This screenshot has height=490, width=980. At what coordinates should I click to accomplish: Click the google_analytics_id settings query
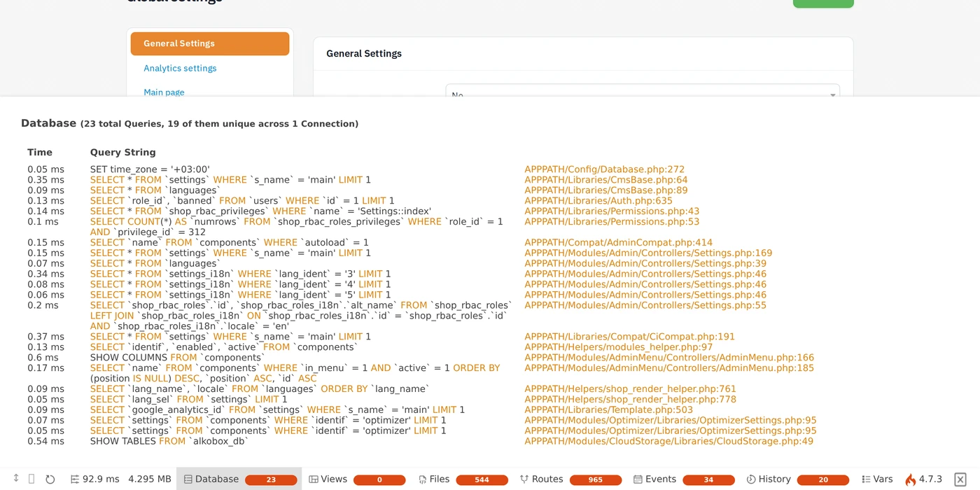click(x=277, y=410)
